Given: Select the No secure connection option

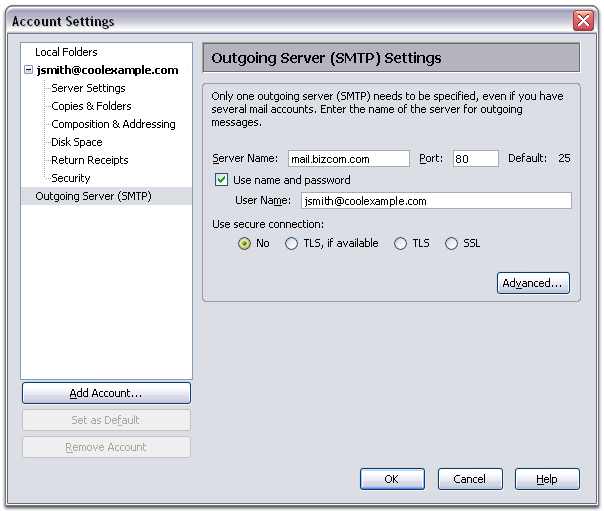Looking at the screenshot, I should (245, 243).
